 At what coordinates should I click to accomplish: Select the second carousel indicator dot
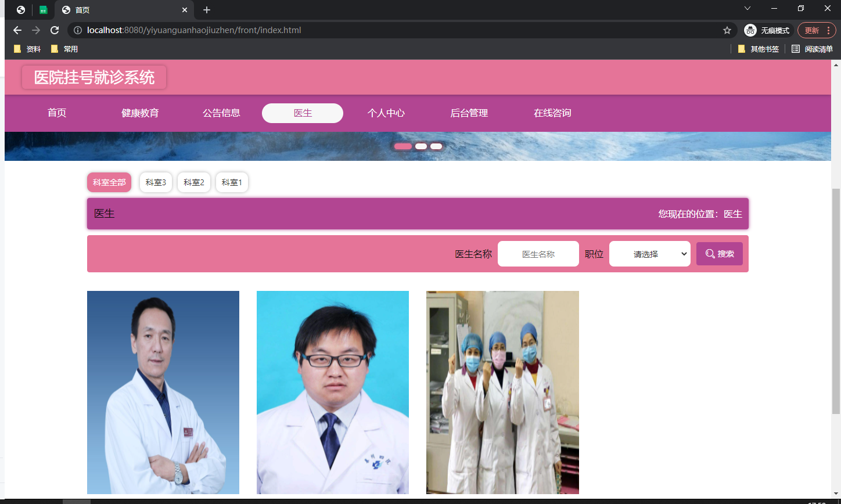[421, 146]
